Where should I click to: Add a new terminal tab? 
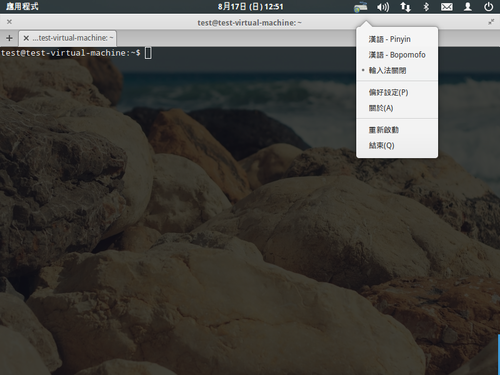[9, 38]
